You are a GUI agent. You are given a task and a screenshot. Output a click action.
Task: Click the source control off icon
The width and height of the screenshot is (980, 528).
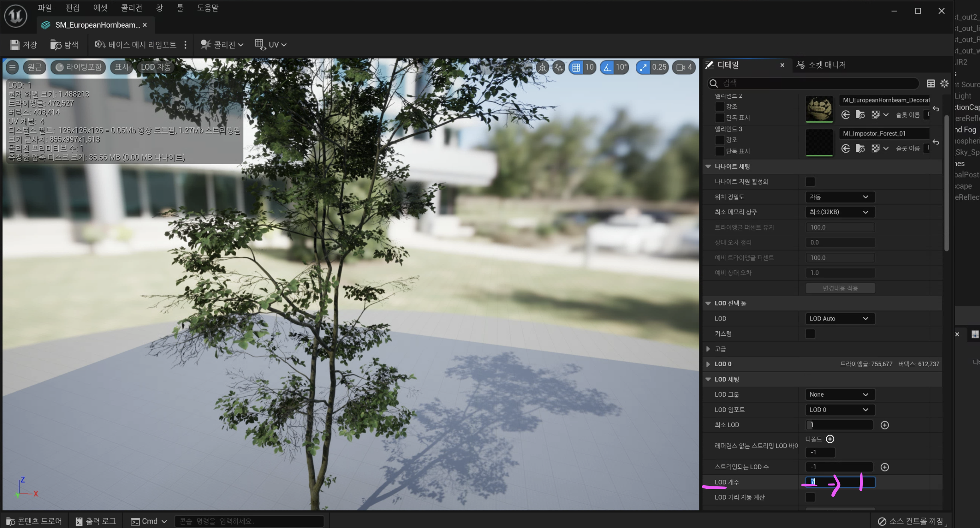pos(882,521)
